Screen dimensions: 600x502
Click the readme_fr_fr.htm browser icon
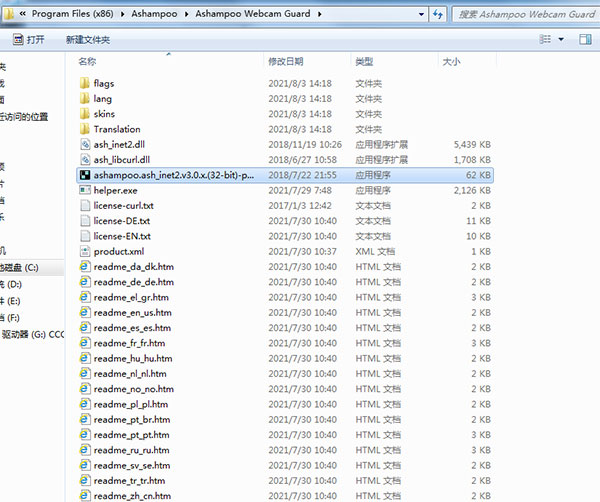(85, 343)
